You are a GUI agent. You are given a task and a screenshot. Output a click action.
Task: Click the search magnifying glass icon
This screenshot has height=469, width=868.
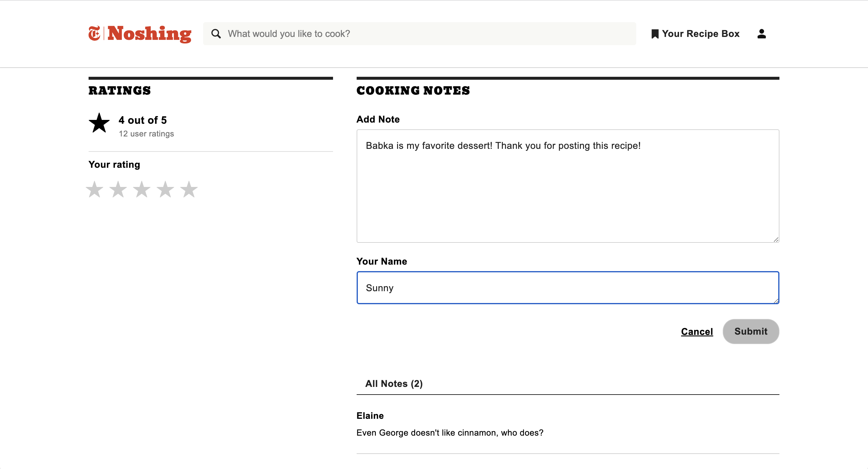click(x=216, y=34)
